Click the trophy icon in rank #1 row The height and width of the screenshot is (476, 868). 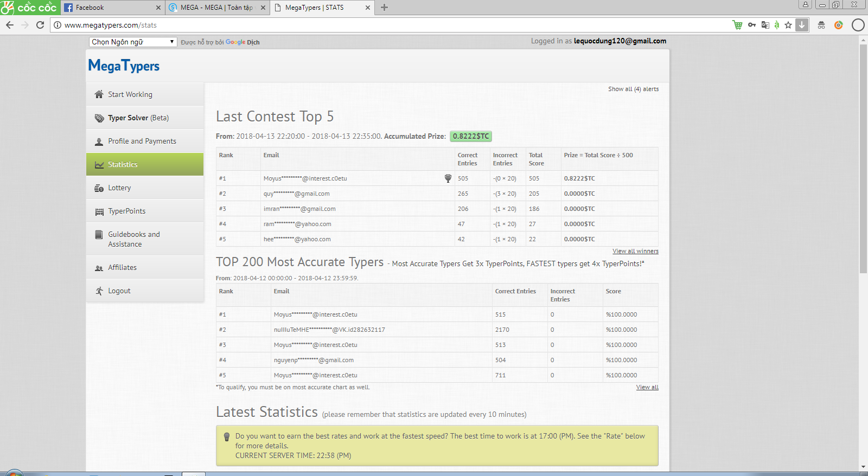tap(448, 178)
